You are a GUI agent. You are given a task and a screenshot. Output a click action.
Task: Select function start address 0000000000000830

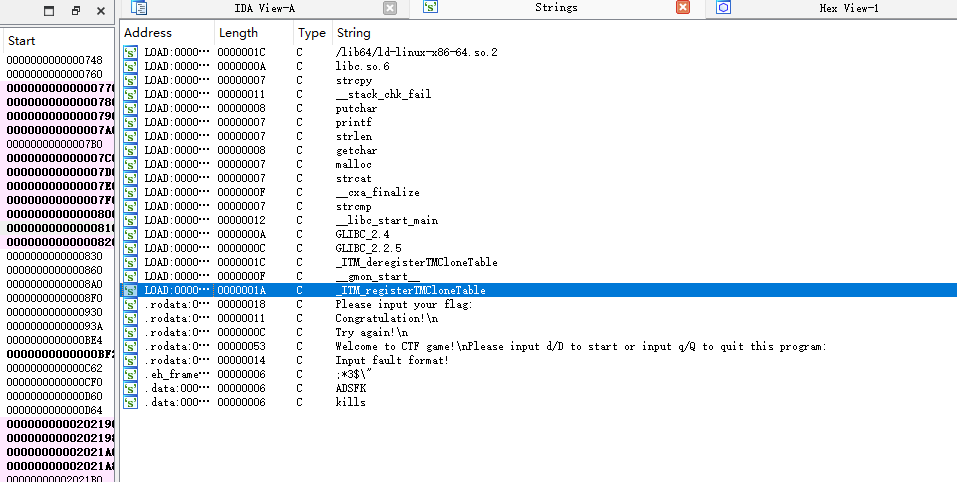pos(54,256)
